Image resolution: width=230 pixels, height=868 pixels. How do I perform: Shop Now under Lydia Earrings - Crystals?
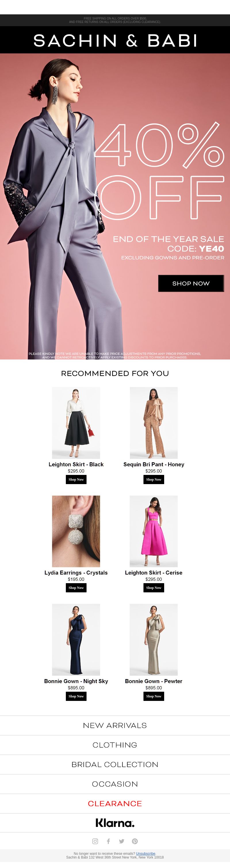pyautogui.click(x=76, y=587)
